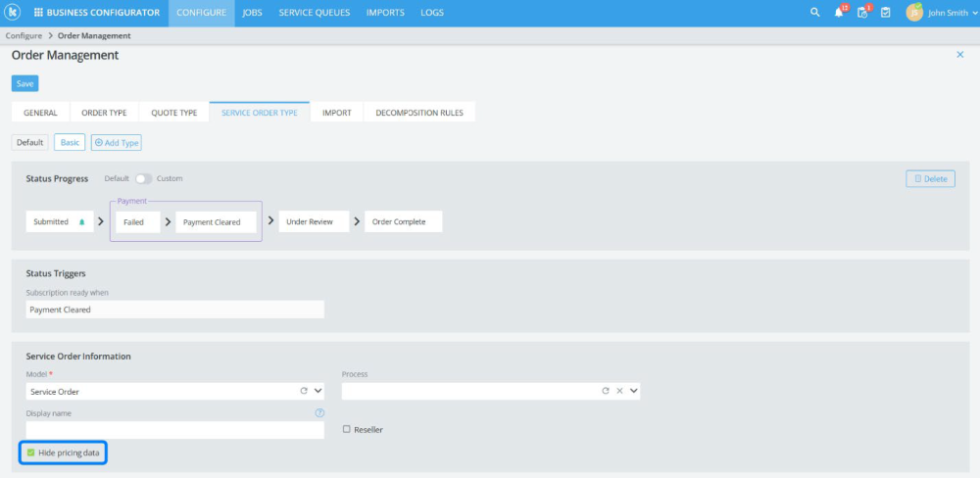The image size is (980, 478).
Task: Select the Default type button
Action: point(30,142)
